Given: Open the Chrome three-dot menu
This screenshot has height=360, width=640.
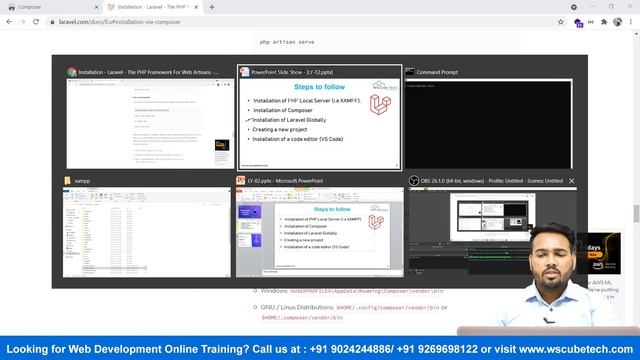Looking at the screenshot, I should pyautogui.click(x=631, y=22).
